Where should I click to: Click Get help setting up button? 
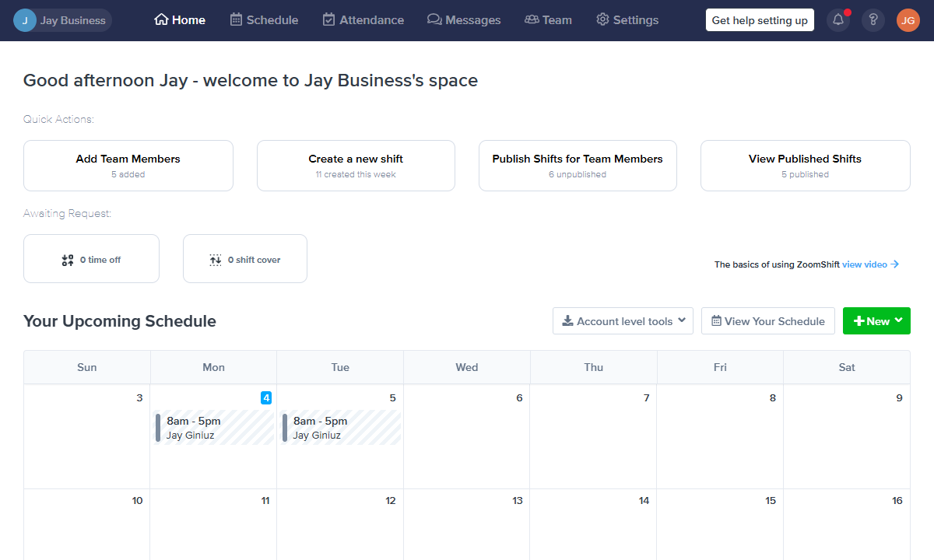pyautogui.click(x=760, y=20)
